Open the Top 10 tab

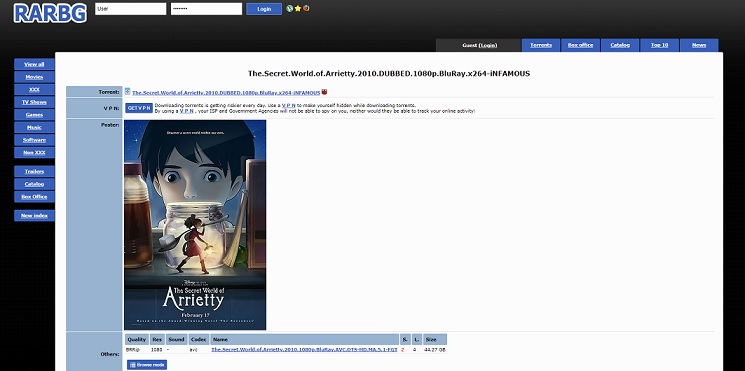click(x=659, y=45)
